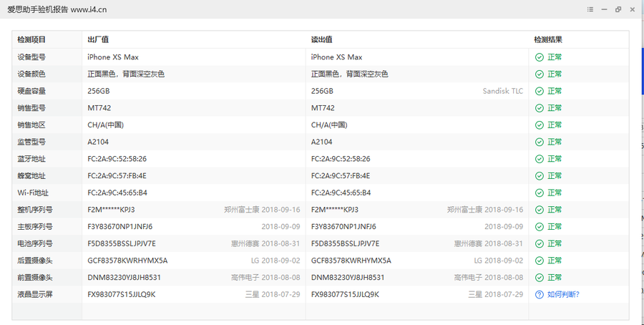Restore down the report window
This screenshot has height=325, width=644.
(618, 9)
